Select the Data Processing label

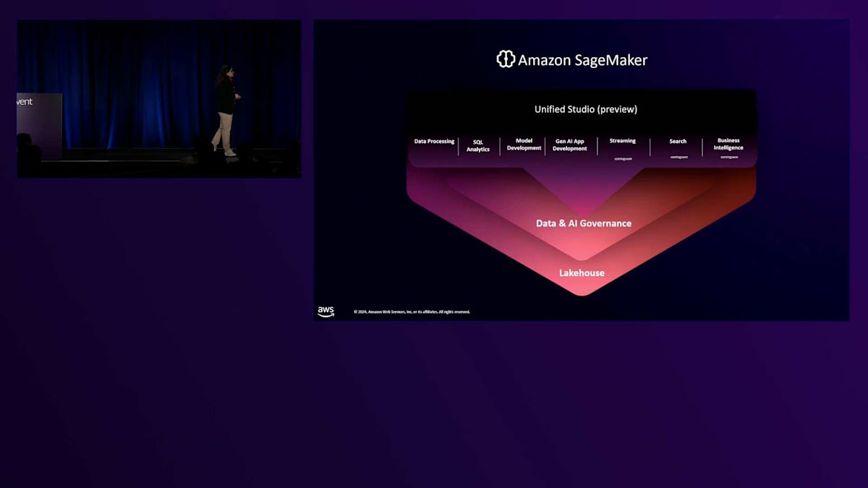click(434, 142)
